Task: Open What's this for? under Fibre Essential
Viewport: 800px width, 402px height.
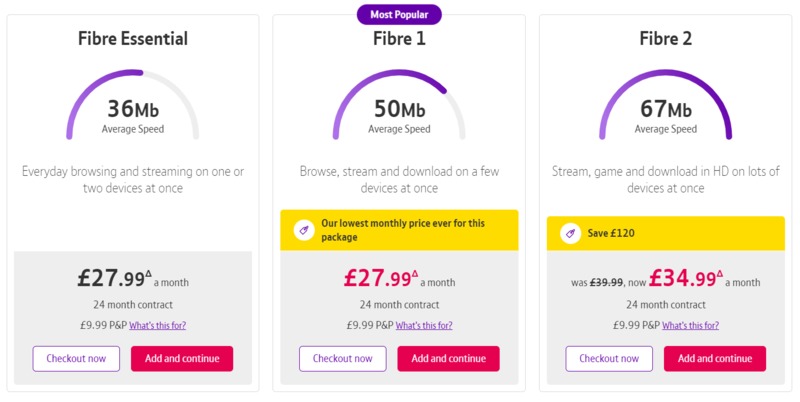Action: [158, 325]
